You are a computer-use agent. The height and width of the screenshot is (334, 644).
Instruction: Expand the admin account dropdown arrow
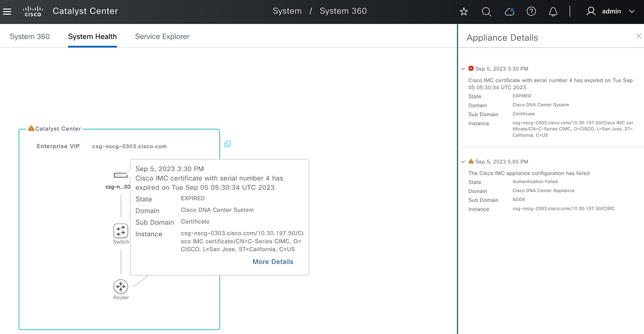click(632, 12)
